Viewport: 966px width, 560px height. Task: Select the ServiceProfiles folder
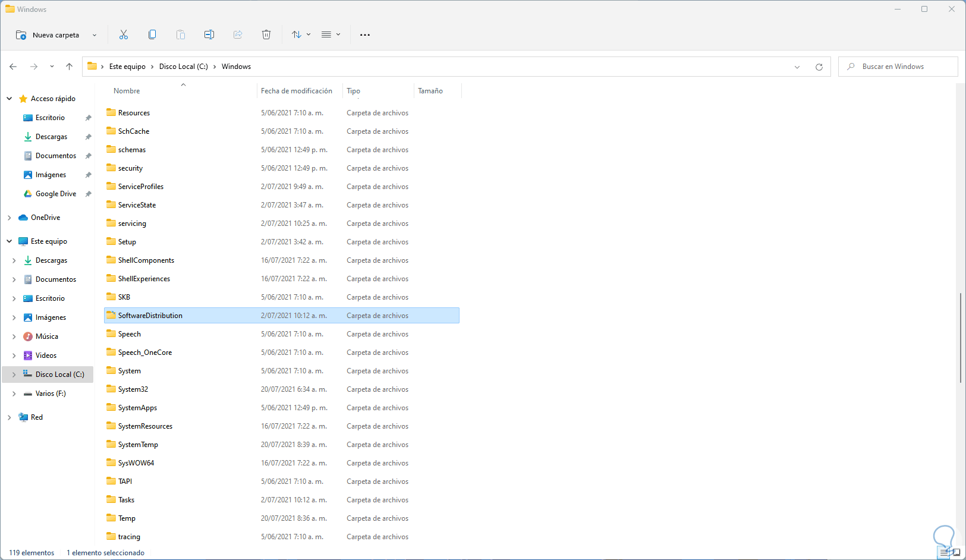282,187
